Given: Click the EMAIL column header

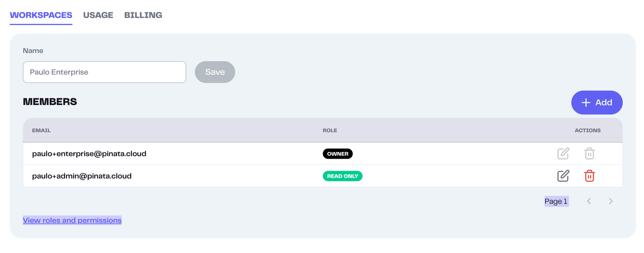Looking at the screenshot, I should (x=41, y=130).
